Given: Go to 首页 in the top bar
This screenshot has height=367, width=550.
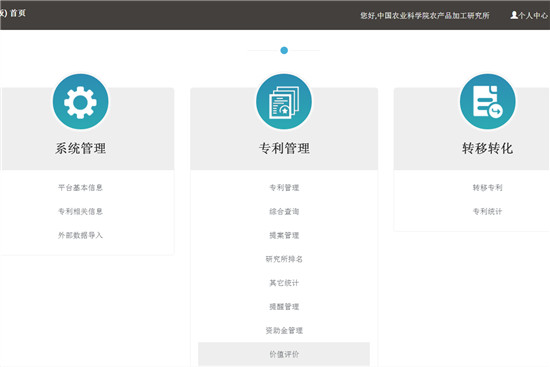Looking at the screenshot, I should (x=18, y=13).
